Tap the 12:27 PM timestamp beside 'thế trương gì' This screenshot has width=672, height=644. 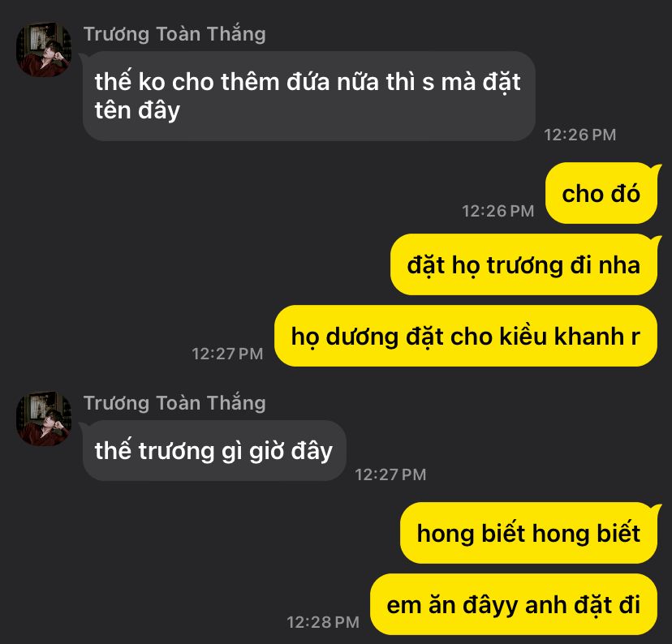click(x=390, y=474)
